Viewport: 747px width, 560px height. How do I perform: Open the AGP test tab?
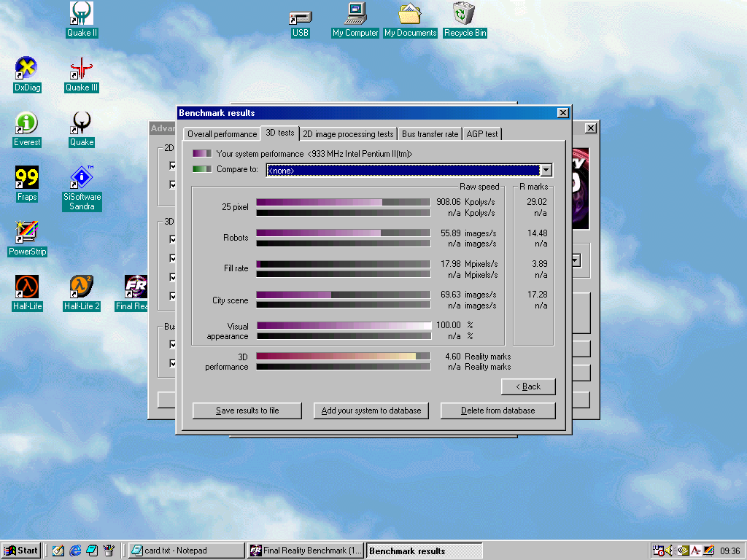[482, 134]
